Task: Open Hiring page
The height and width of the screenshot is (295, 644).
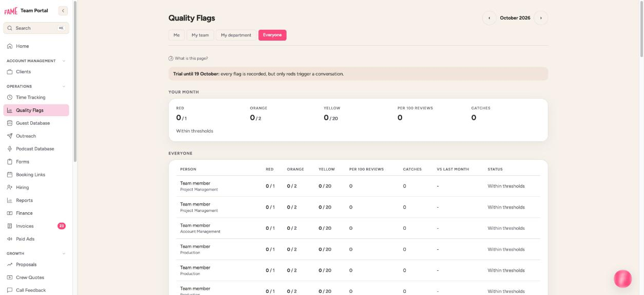Action: point(36,188)
